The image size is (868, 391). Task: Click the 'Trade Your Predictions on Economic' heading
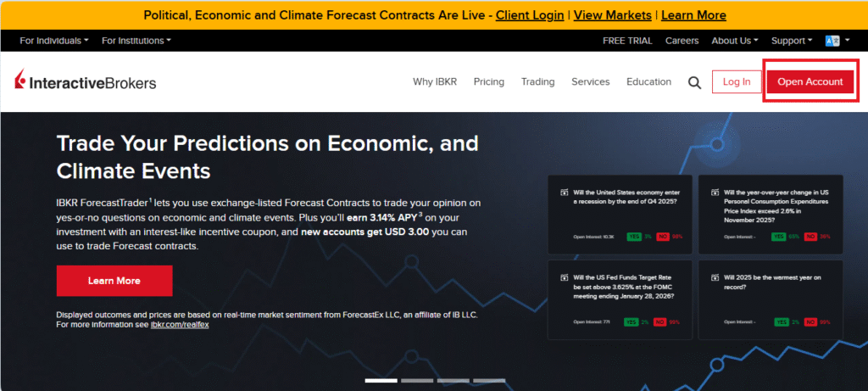coord(267,157)
